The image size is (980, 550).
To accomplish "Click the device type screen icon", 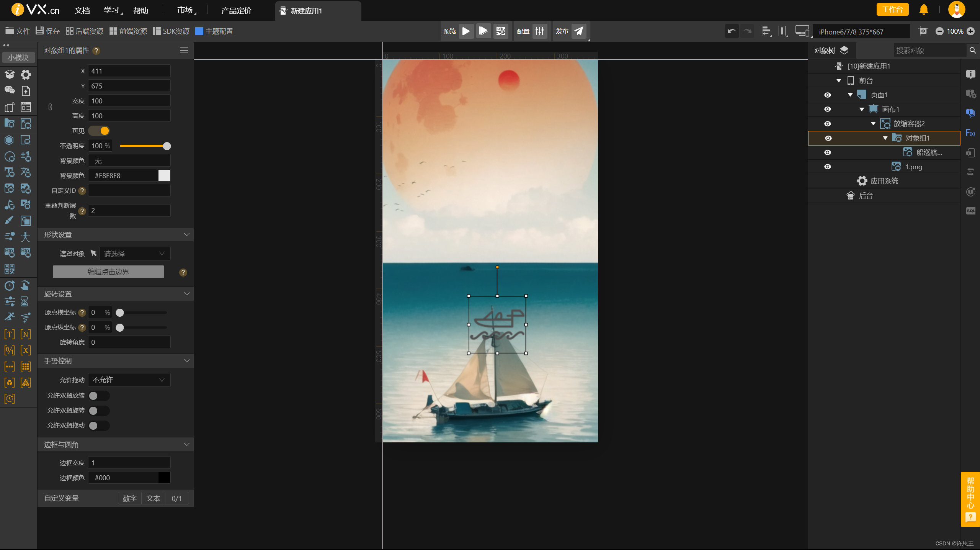I will coord(802,31).
